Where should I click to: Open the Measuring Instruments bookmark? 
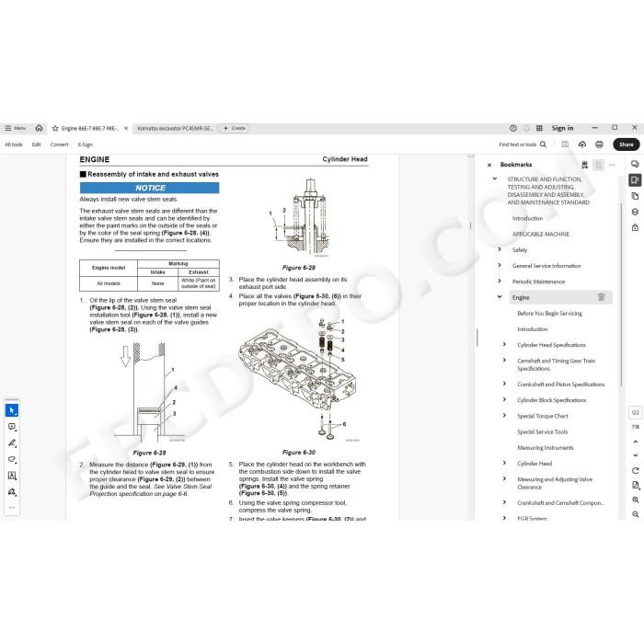pyautogui.click(x=545, y=448)
